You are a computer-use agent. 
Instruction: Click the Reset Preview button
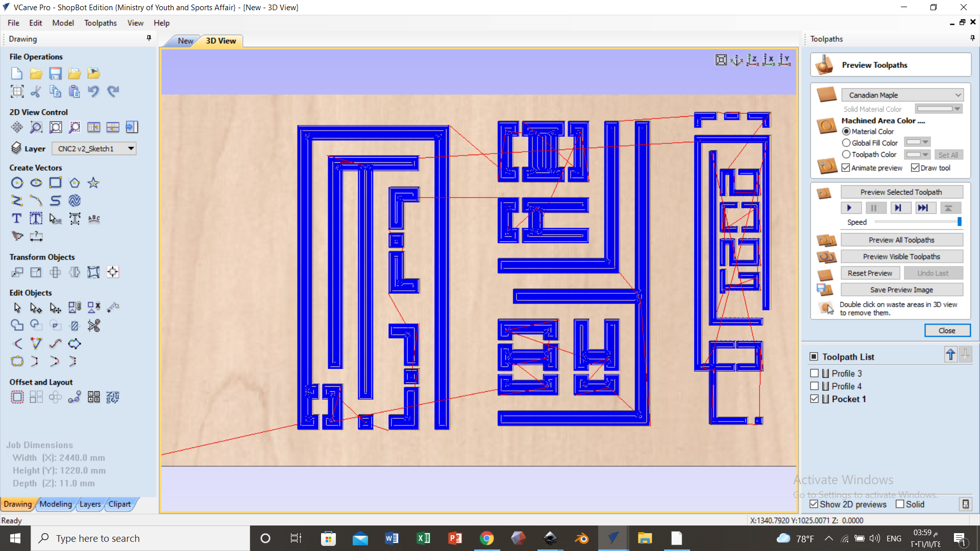[870, 273]
